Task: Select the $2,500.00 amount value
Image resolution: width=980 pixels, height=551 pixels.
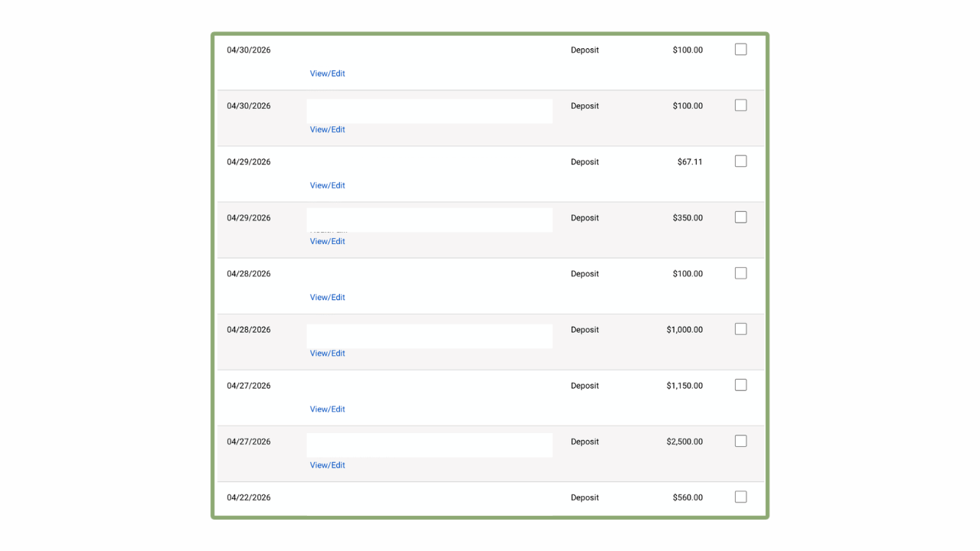Action: point(684,441)
